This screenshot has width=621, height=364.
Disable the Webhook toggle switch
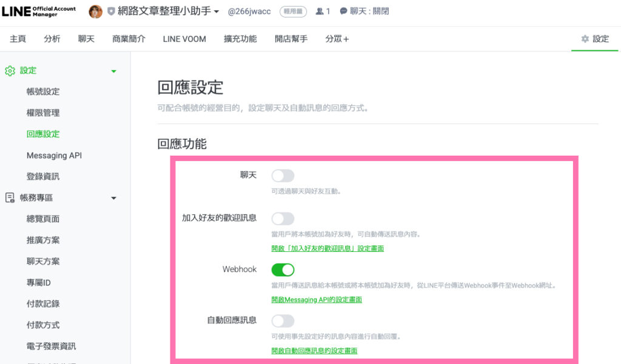[283, 270]
